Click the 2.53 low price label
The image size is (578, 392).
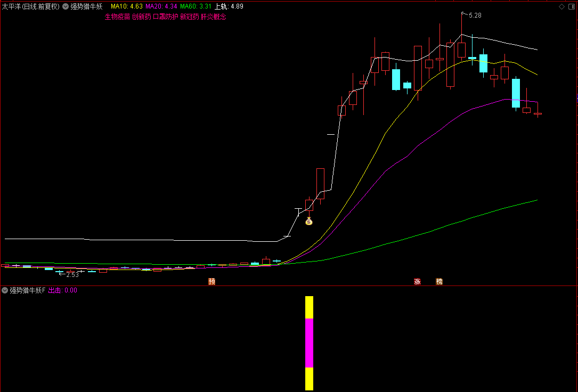pyautogui.click(x=72, y=275)
